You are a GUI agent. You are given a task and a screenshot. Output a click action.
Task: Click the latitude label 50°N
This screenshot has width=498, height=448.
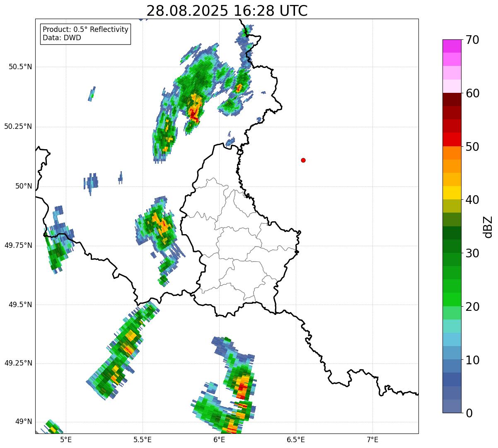tap(24, 186)
